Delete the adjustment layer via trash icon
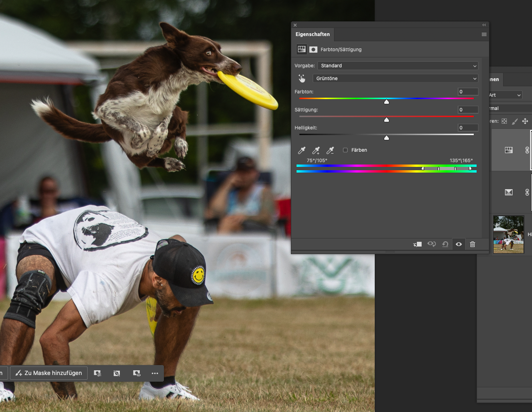532x412 pixels. pos(472,244)
